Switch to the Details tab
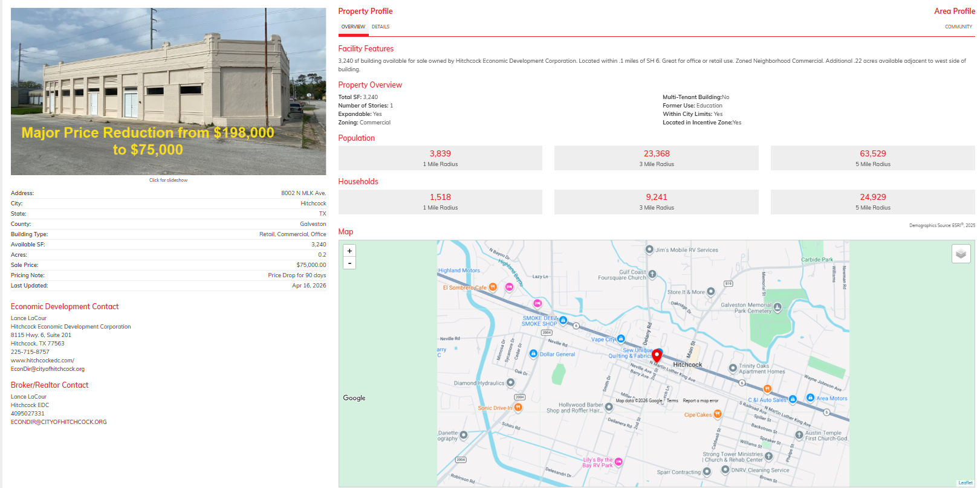980x488 pixels. tap(380, 27)
